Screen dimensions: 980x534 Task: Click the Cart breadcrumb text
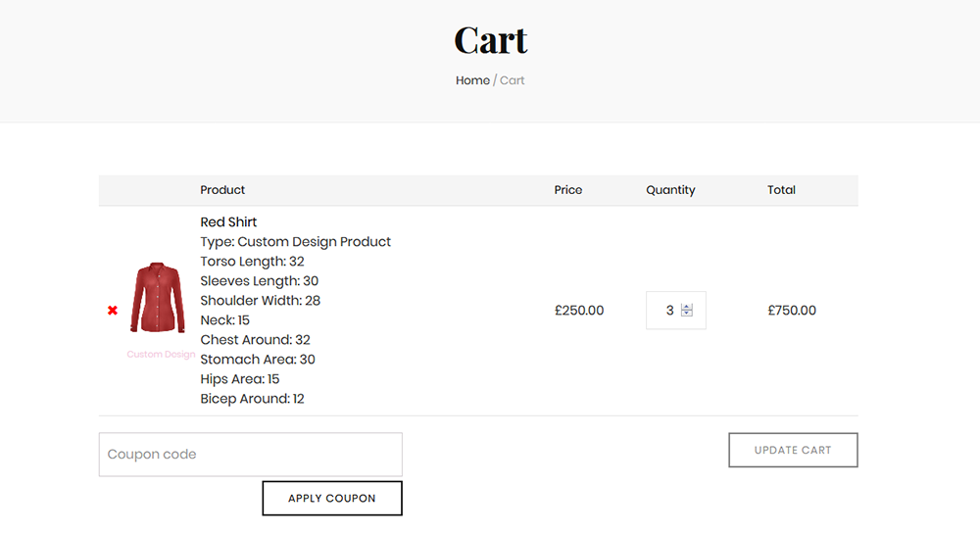click(x=512, y=80)
